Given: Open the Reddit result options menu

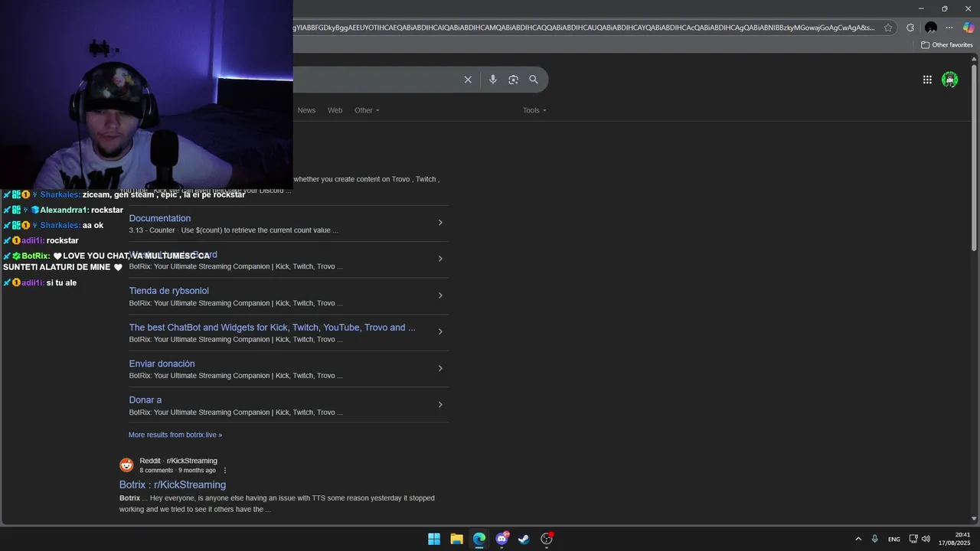Looking at the screenshot, I should (225, 470).
